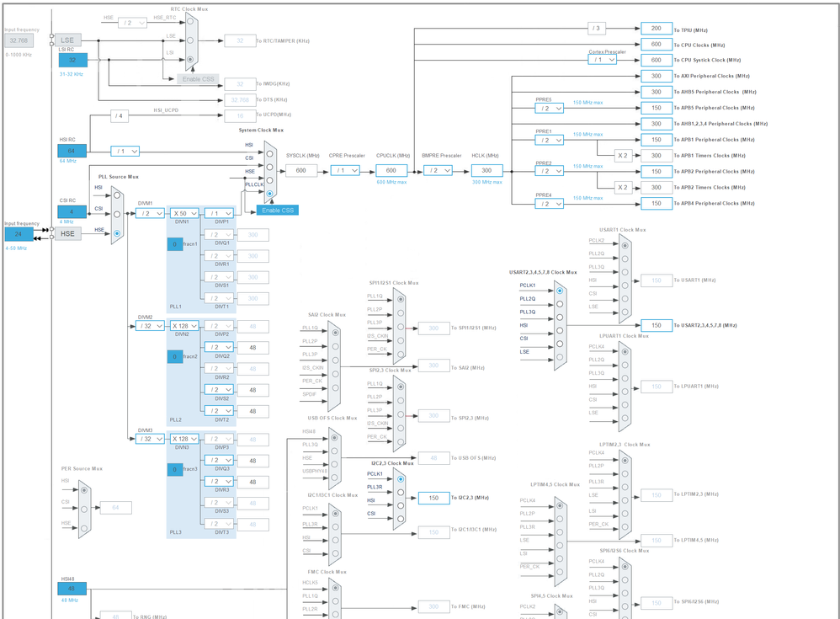Click the CSI RC 4 value box
This screenshot has height=619, width=840.
(x=72, y=211)
